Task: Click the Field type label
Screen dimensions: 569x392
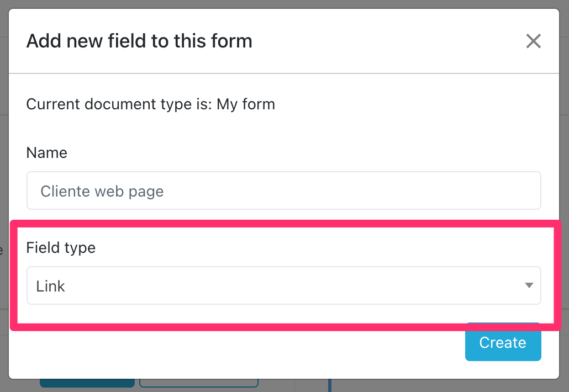Action: click(61, 247)
